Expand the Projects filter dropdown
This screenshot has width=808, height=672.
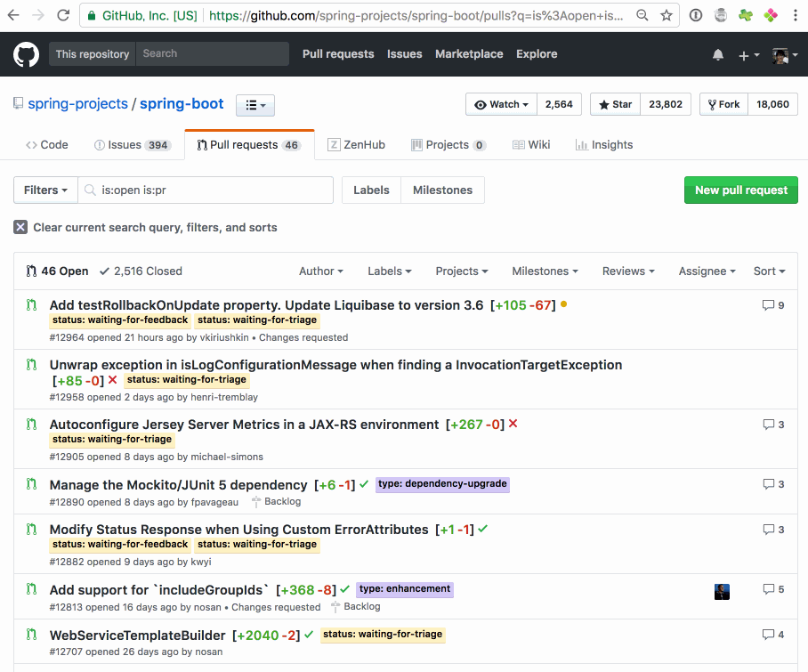[462, 271]
